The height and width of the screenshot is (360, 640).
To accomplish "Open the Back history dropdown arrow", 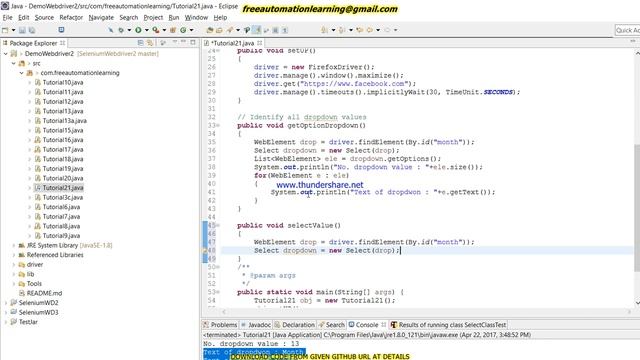I will click(x=378, y=30).
